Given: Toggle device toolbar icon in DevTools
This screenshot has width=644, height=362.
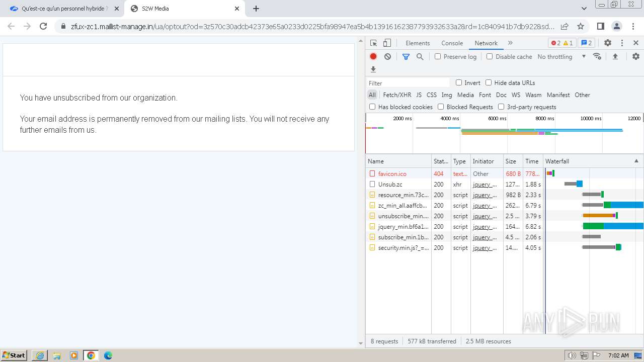Looking at the screenshot, I should 387,43.
